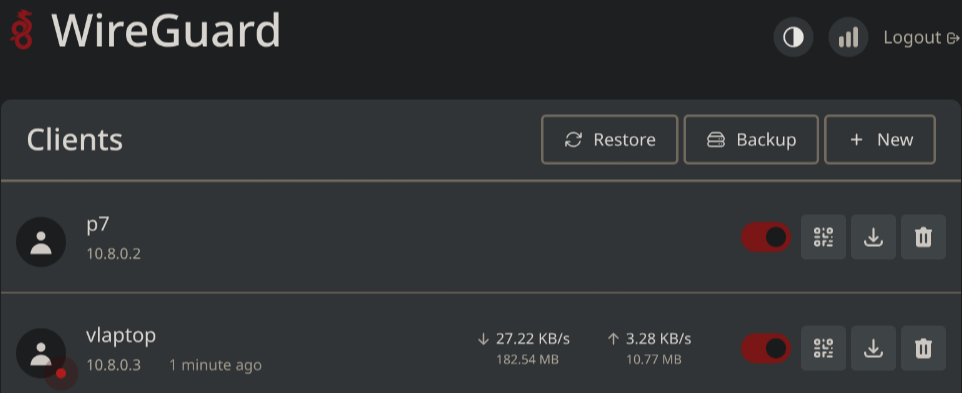Log out via the Logout link
The height and width of the screenshot is (393, 962).
click(922, 38)
